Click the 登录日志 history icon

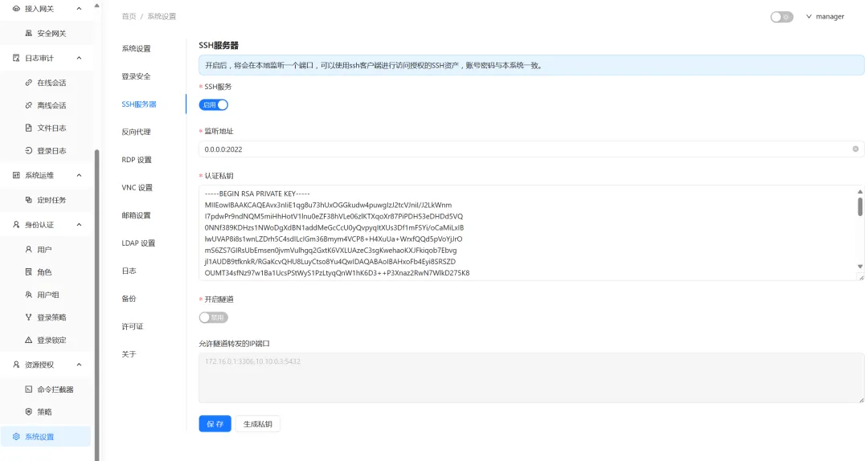[x=29, y=150]
